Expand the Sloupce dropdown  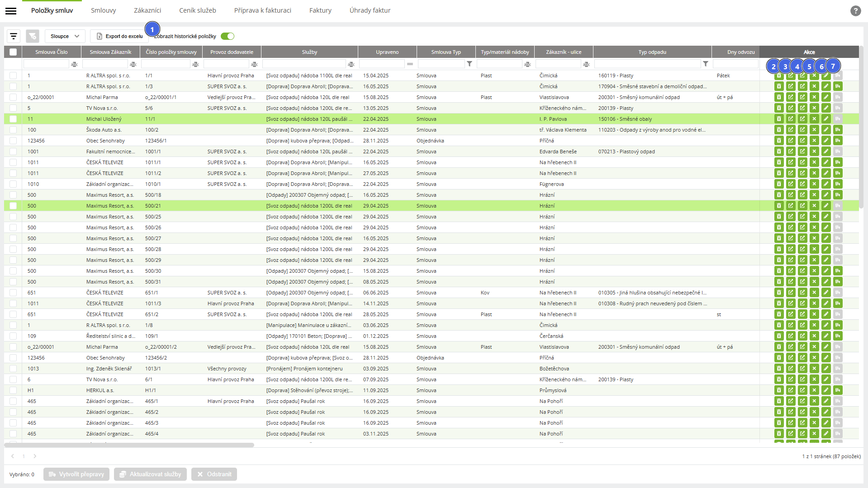click(x=65, y=36)
